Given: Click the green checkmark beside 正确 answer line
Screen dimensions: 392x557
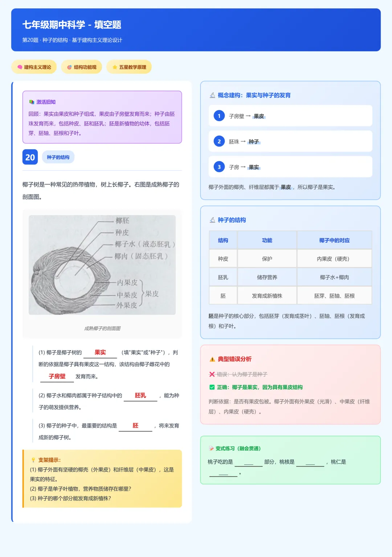Looking at the screenshot, I should pyautogui.click(x=211, y=387).
